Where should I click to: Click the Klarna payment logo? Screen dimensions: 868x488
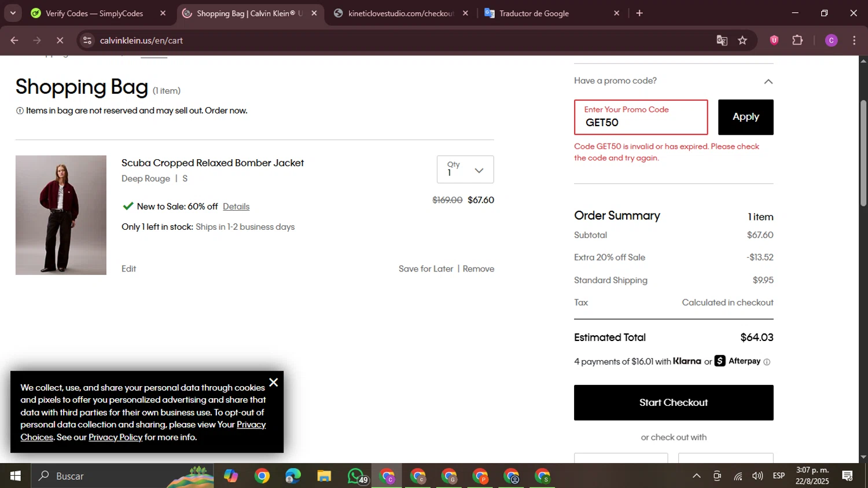687,361
